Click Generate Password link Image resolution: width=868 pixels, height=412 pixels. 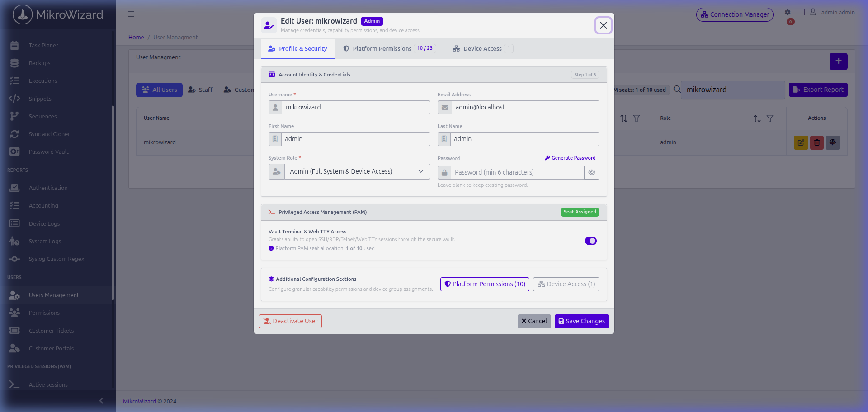(x=570, y=158)
